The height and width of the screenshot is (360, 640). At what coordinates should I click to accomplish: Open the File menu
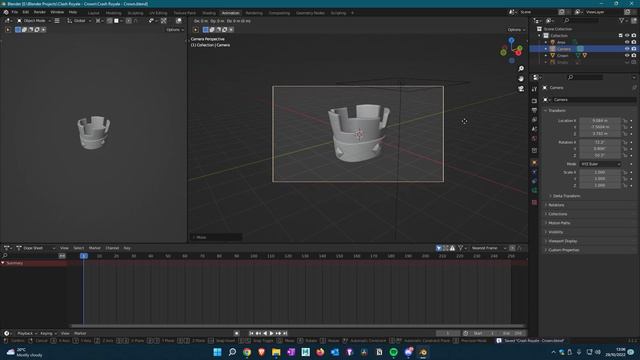[x=15, y=12]
